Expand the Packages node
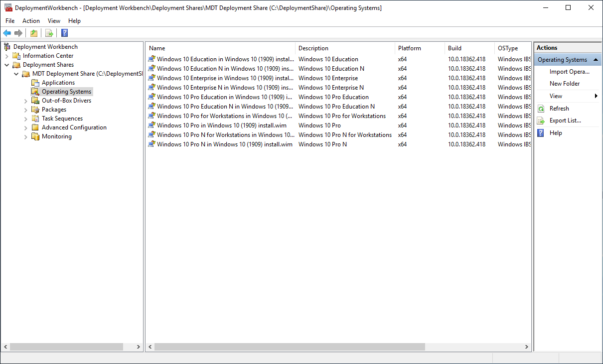Image resolution: width=603 pixels, height=364 pixels. coord(26,110)
